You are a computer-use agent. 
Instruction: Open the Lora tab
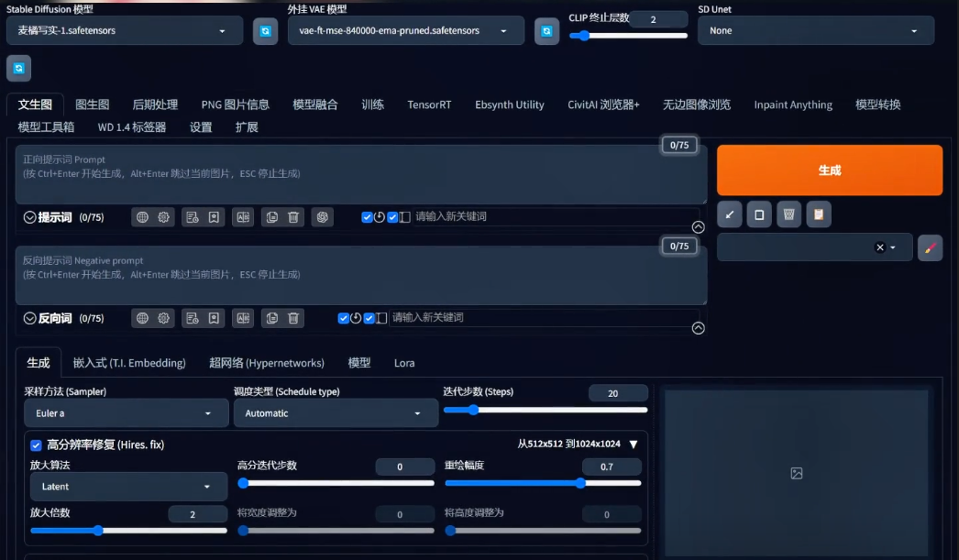click(x=404, y=363)
